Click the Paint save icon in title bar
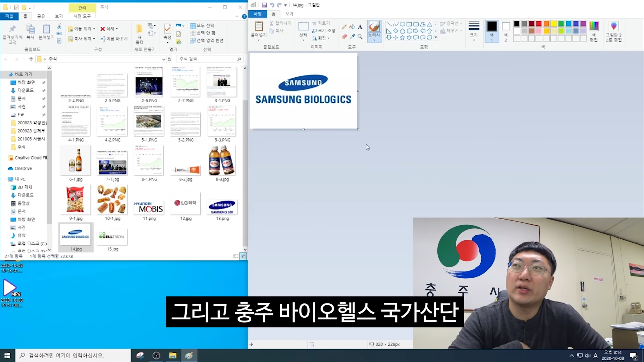The height and width of the screenshot is (362, 644). pyautogui.click(x=264, y=5)
